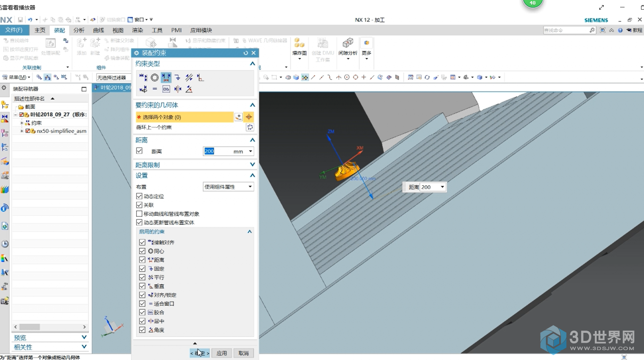Click the cycle last constraint icon

click(250, 127)
